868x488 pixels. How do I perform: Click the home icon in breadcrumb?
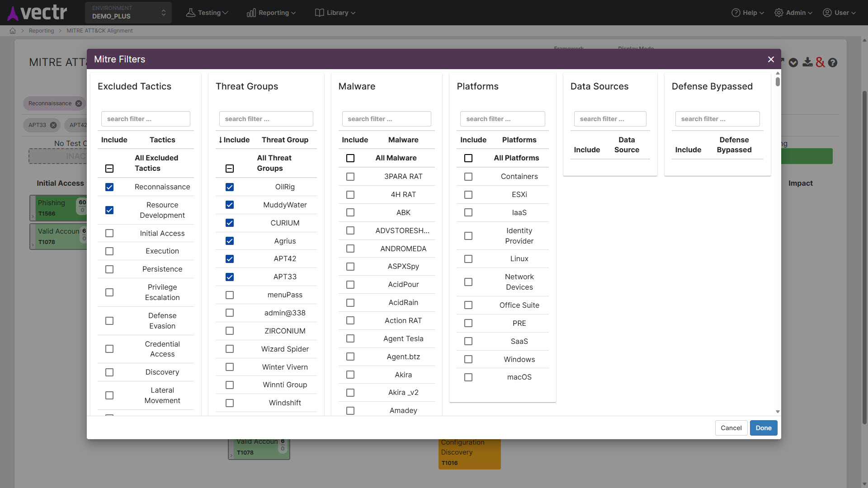[13, 31]
